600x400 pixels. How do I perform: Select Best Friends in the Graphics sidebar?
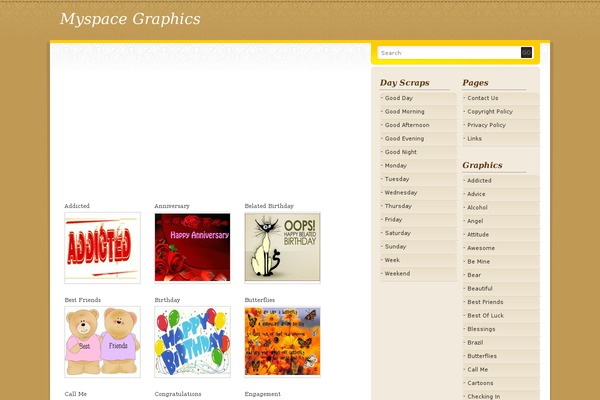(485, 302)
